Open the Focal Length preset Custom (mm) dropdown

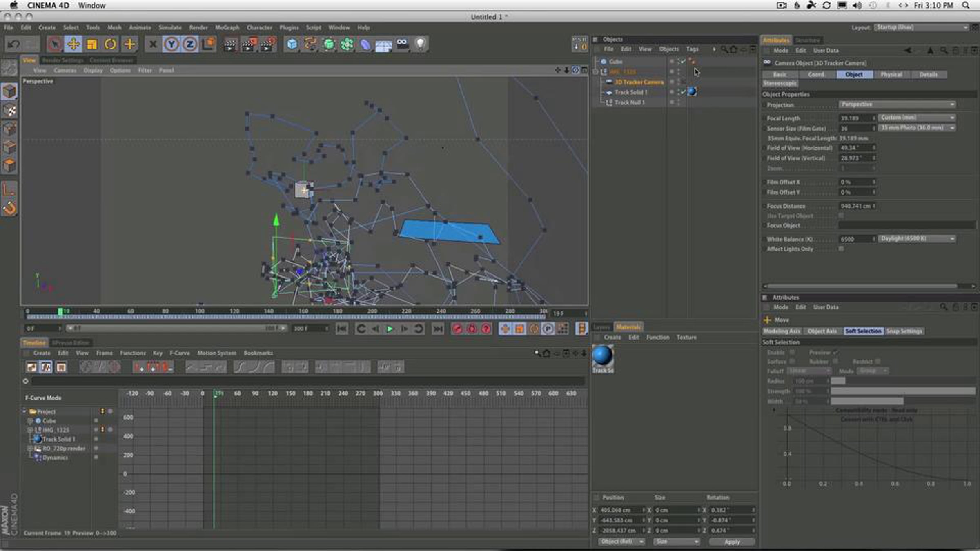917,118
